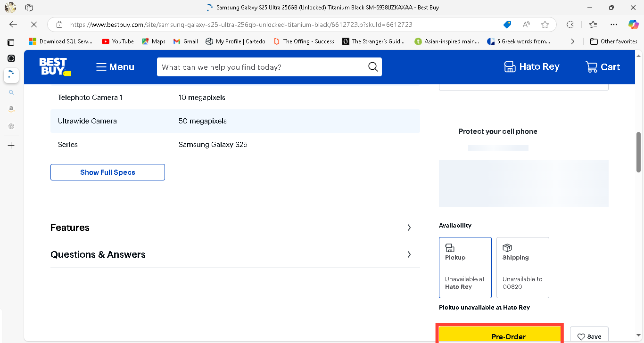Click the Show Full Specs button

(107, 172)
